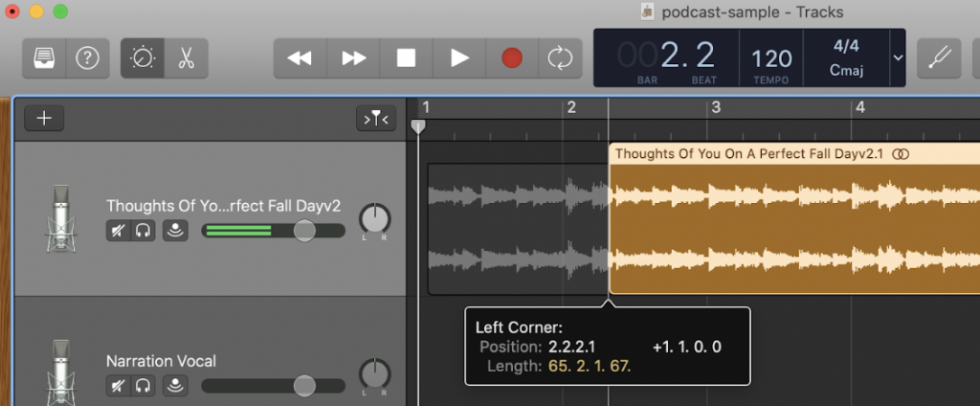The image size is (980, 406).
Task: Mute the Narration Vocal track
Action: pos(118,386)
